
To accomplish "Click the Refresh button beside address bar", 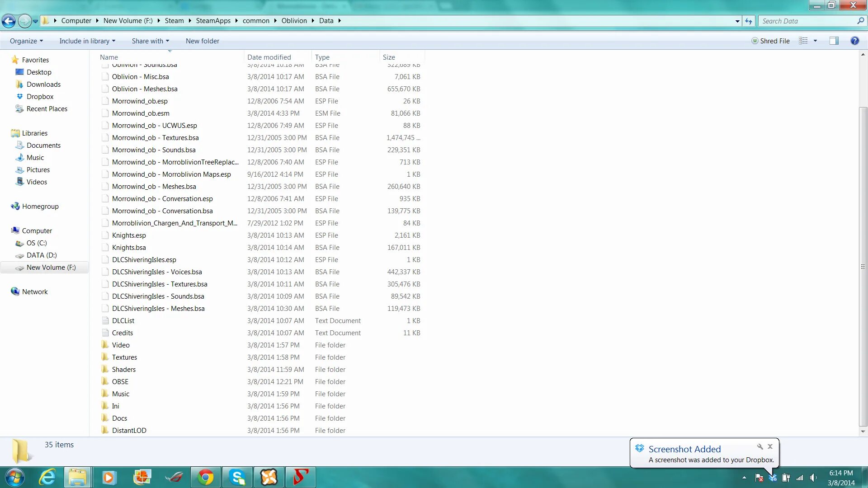I will coord(749,21).
